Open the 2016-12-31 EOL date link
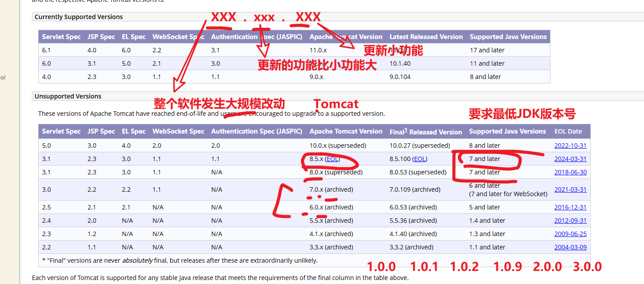The height and width of the screenshot is (284, 644). [570, 207]
